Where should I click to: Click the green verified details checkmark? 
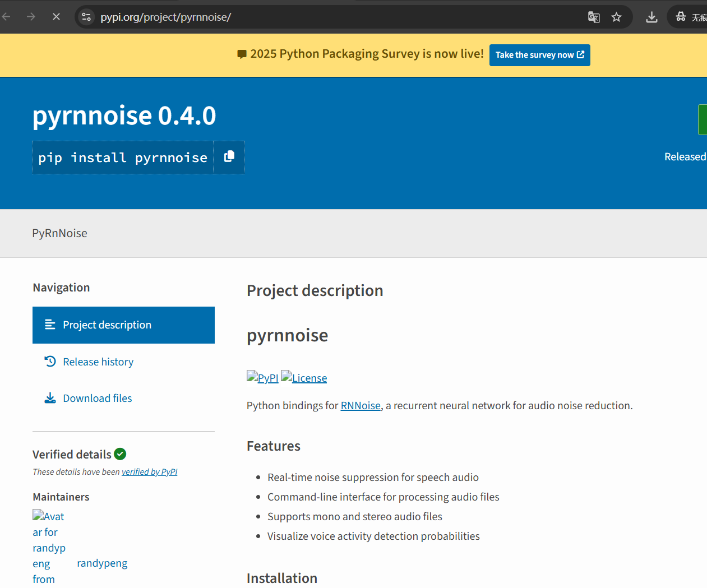[x=120, y=454]
